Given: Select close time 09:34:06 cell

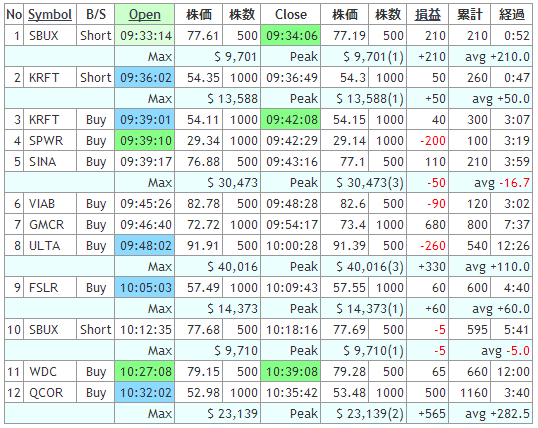Looking at the screenshot, I should pos(291,36).
